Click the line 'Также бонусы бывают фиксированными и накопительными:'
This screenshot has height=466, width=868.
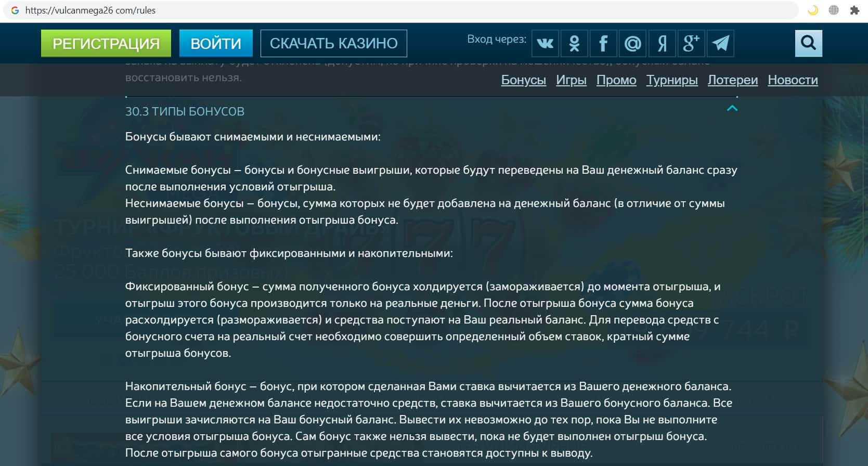click(x=289, y=253)
